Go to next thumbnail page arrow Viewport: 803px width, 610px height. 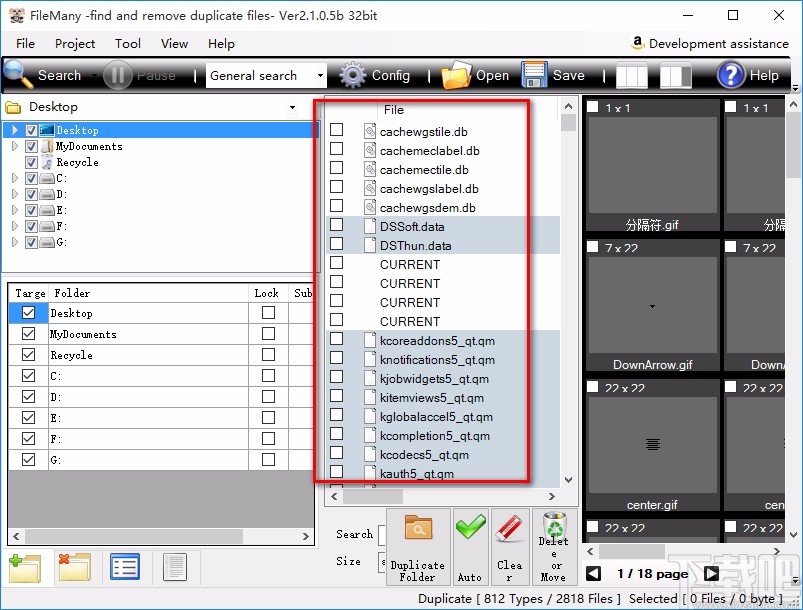pyautogui.click(x=711, y=573)
